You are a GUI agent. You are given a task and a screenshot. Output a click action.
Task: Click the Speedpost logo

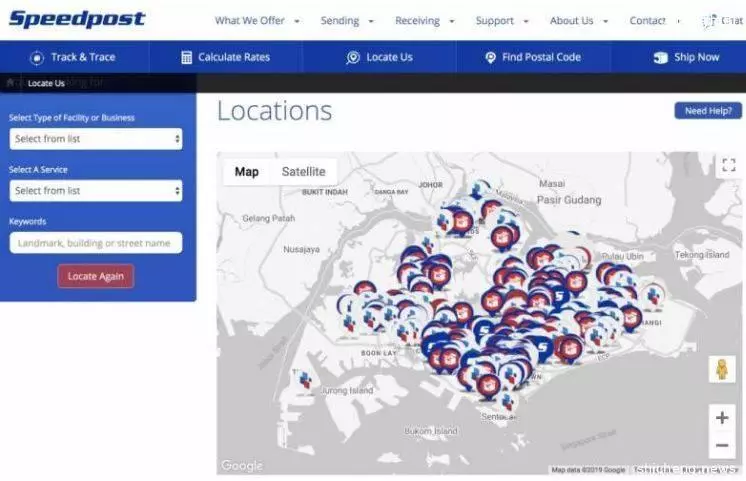[x=77, y=19]
